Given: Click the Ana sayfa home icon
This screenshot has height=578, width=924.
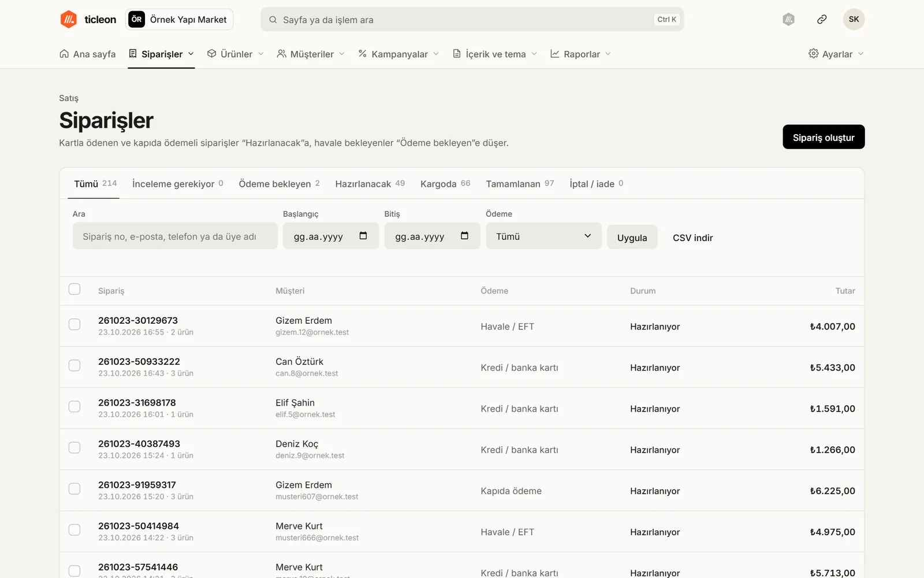Looking at the screenshot, I should (x=64, y=54).
